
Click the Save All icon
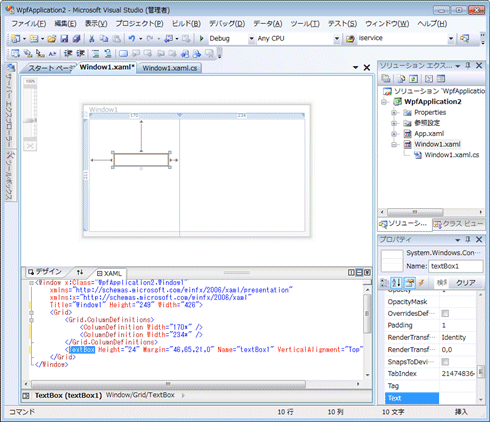coord(76,39)
